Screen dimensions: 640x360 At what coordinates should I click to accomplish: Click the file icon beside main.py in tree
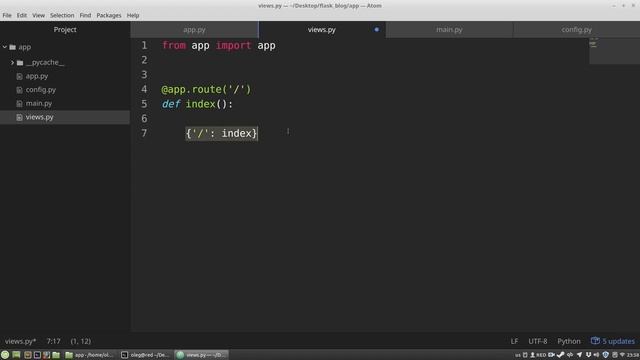pyautogui.click(x=19, y=104)
